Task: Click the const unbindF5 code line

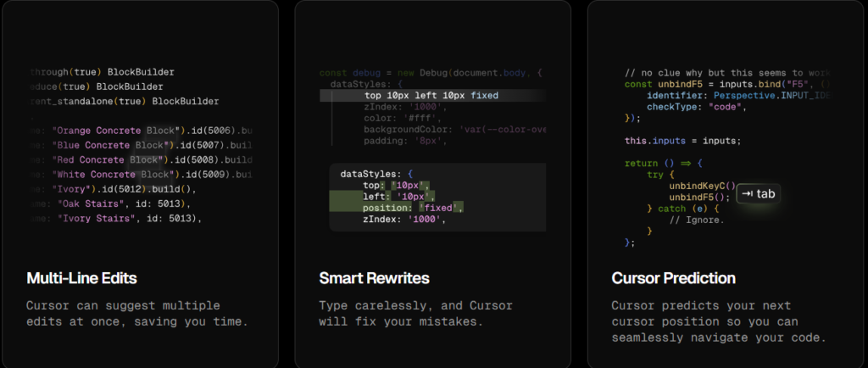Action: (728, 85)
